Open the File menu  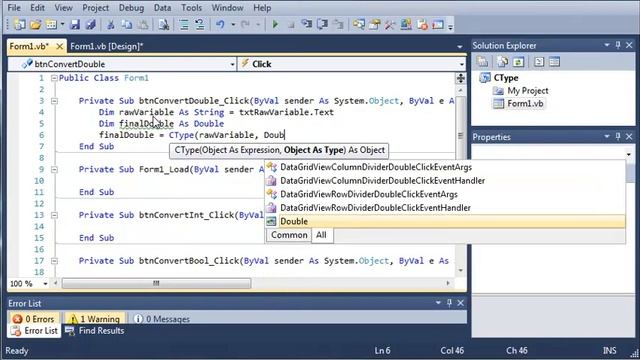click(14, 8)
